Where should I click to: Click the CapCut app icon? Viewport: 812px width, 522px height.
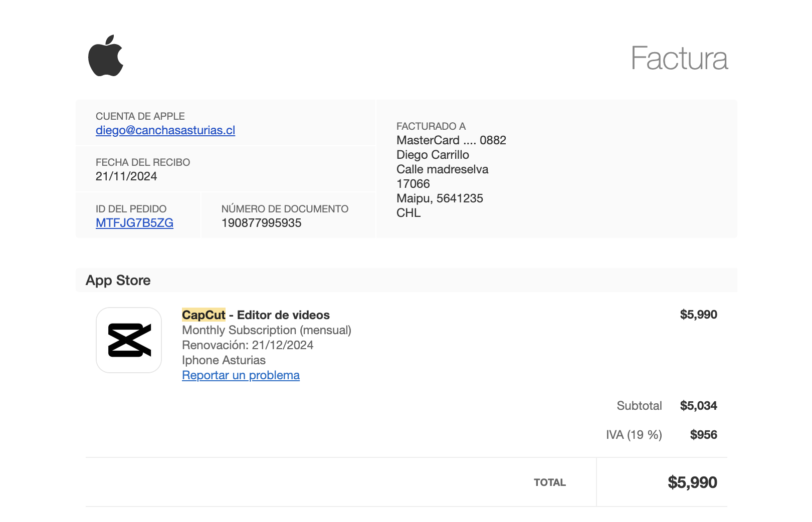point(129,340)
